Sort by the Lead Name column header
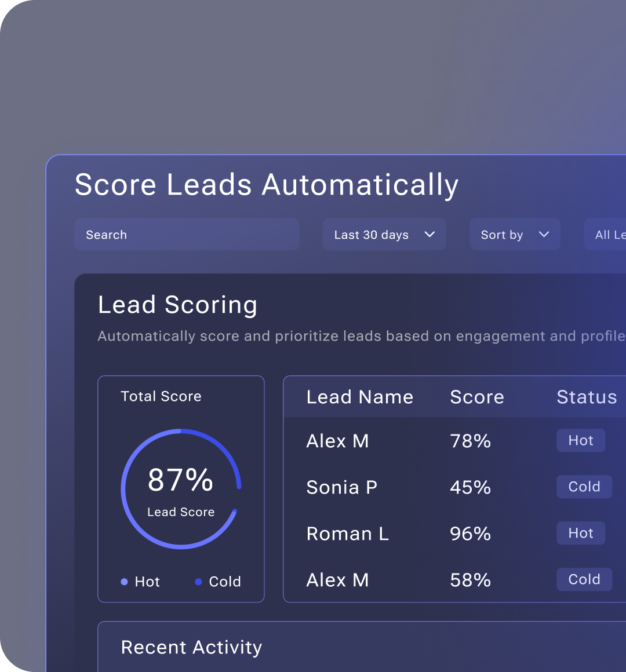The image size is (626, 672). [359, 397]
